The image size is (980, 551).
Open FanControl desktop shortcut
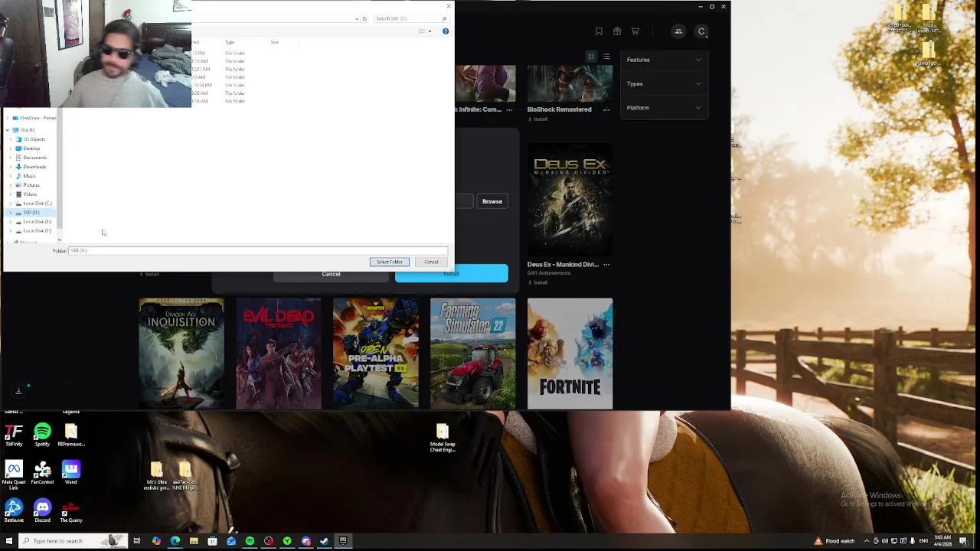pos(42,472)
